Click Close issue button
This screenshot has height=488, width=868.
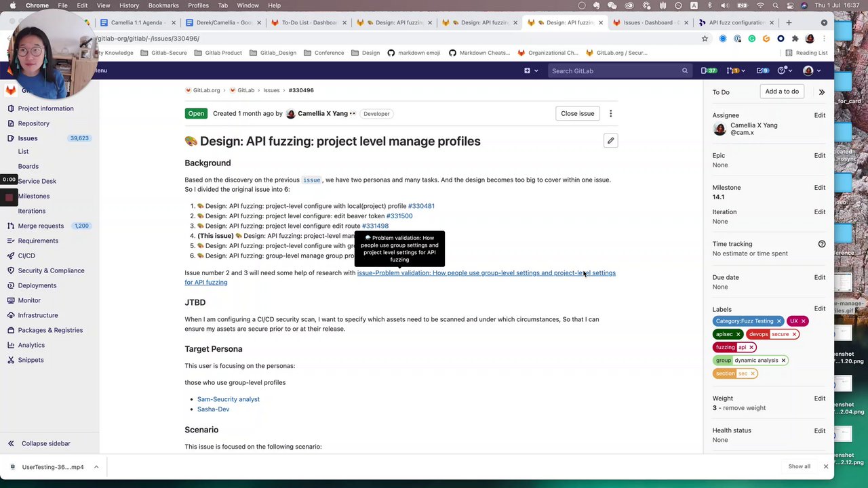[x=577, y=113]
